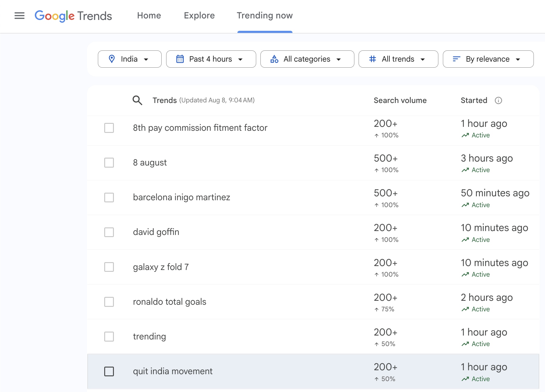545x392 pixels.
Task: Open the galaxy z fold 7 trend
Action: [161, 267]
